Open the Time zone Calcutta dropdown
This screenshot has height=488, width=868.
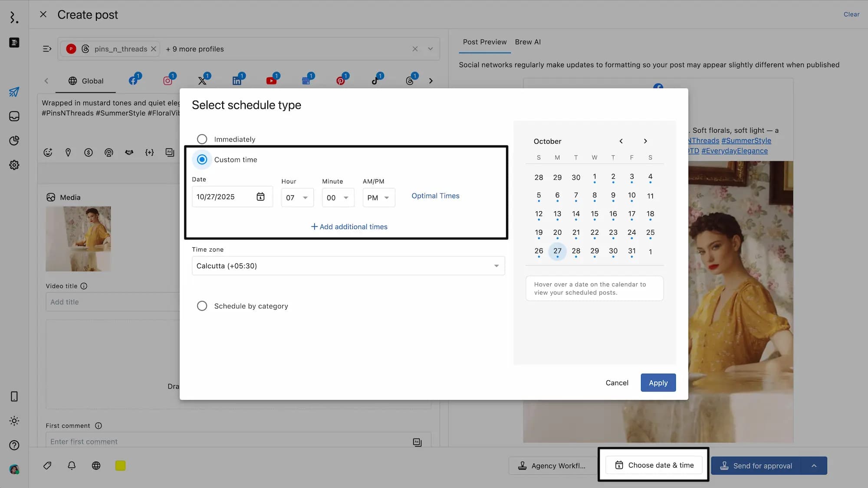348,266
